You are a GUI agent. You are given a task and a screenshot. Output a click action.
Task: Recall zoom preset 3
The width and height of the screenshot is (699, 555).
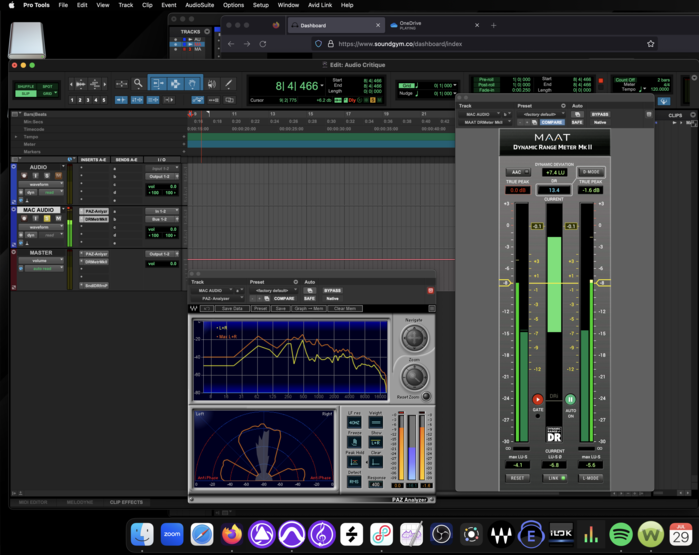pos(88,100)
